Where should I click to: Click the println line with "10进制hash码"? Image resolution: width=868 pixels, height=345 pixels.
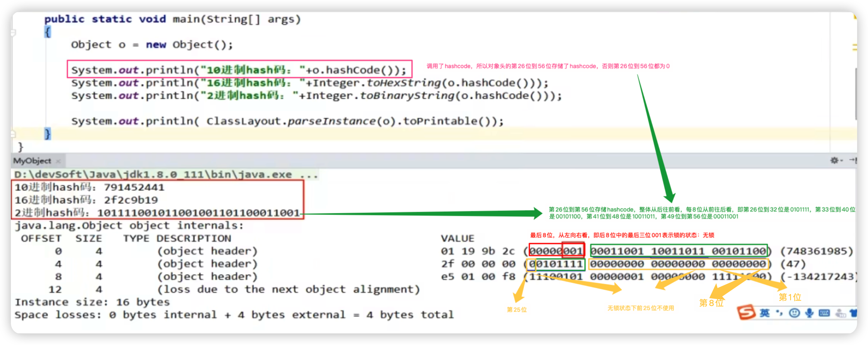tap(239, 70)
